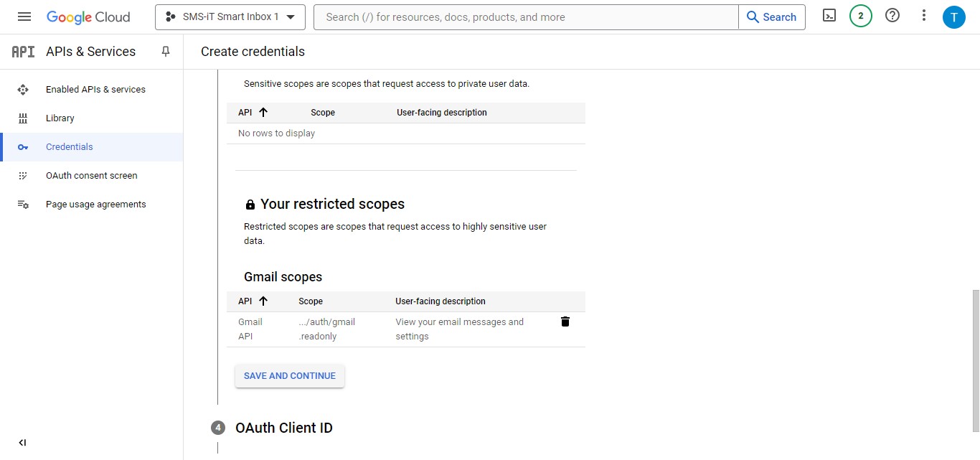Click the blue Search button
This screenshot has height=460, width=980.
click(x=771, y=17)
